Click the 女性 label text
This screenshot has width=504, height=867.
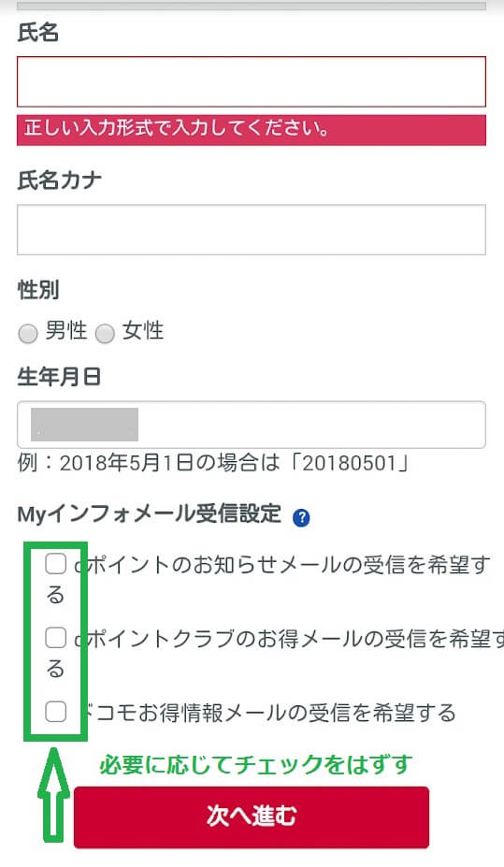click(x=142, y=331)
